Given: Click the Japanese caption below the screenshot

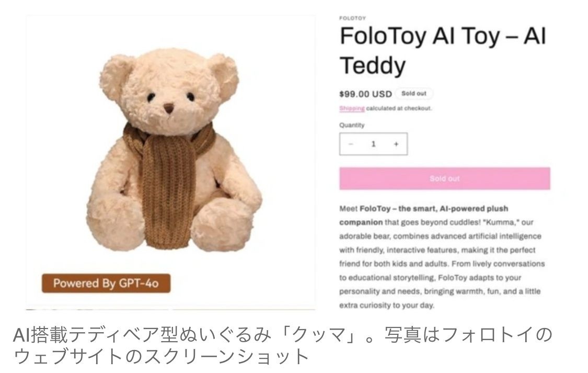Looking at the screenshot, I should pos(283,345).
